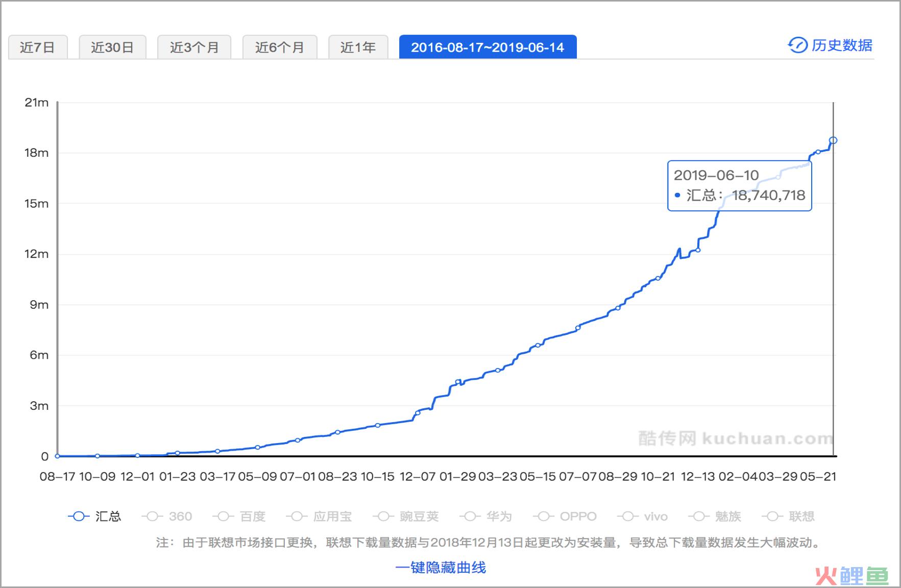Click the 15m y-axis label
901x588 pixels.
point(37,204)
